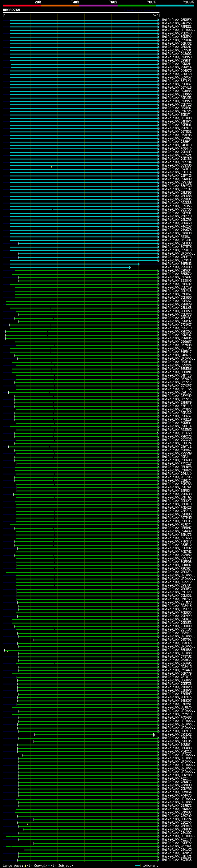Viewport: 197px width, 868px height.
Task: Select the UniRef100_A6QLL8 label
Action: 177,737
